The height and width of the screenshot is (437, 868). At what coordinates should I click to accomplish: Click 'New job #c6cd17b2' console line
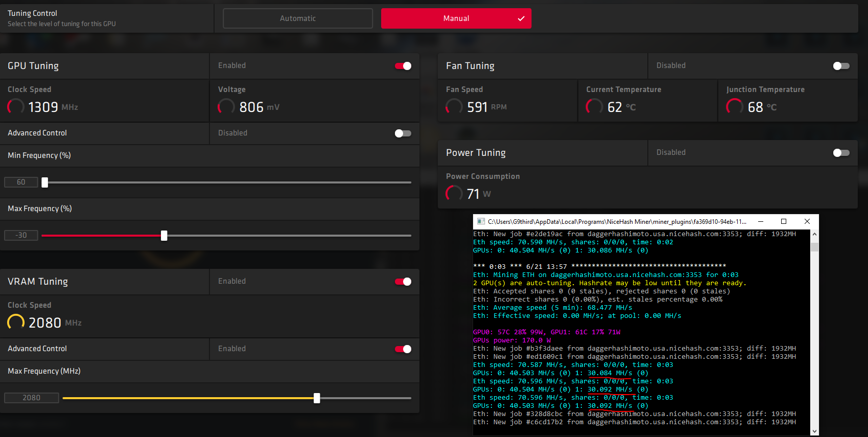[635, 422]
